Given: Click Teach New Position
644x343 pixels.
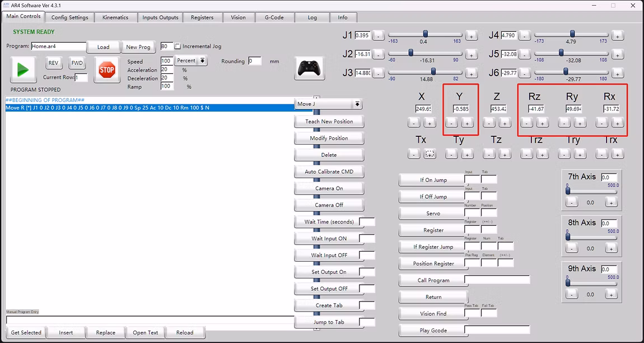Looking at the screenshot, I should (329, 121).
